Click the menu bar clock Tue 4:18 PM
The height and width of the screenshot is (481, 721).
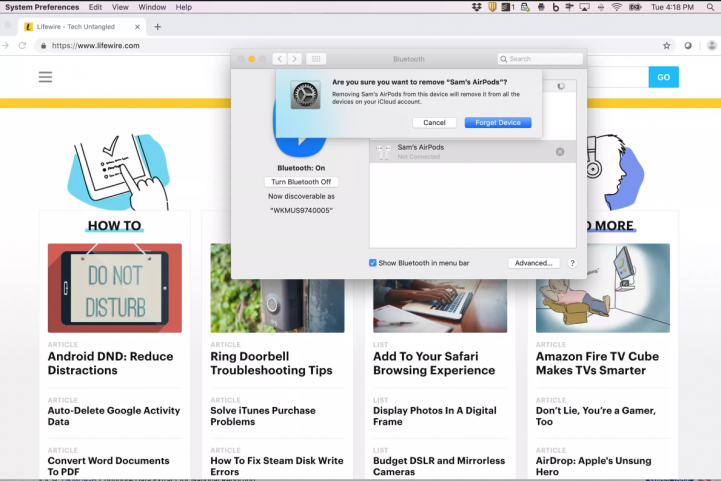[672, 7]
